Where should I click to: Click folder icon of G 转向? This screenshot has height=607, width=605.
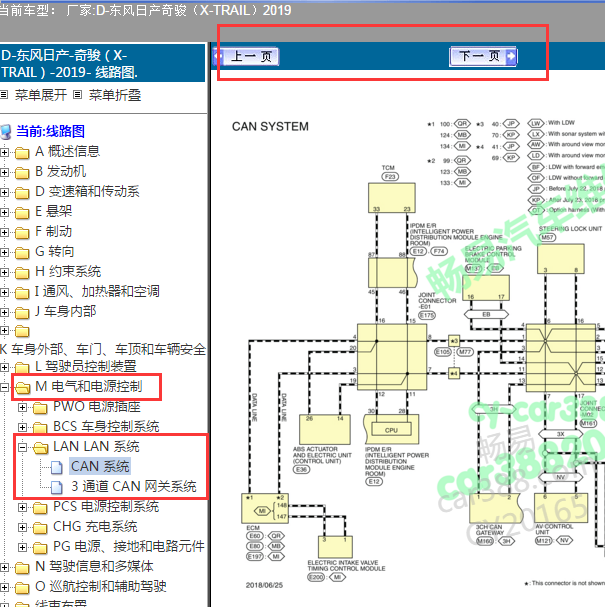click(x=22, y=253)
